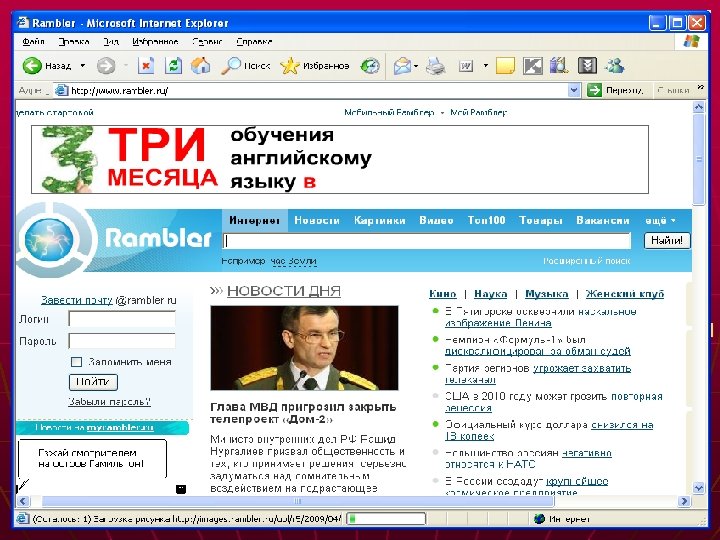Go to Home page house icon
The height and width of the screenshot is (540, 720).
[x=201, y=66]
